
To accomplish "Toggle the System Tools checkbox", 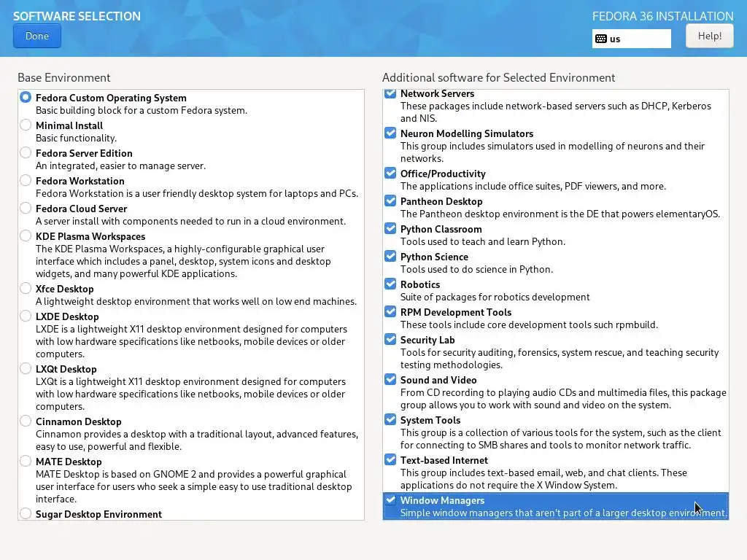I will pos(390,419).
